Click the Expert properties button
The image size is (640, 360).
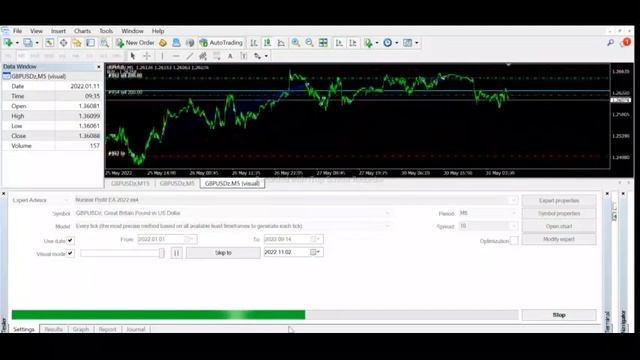(x=559, y=200)
